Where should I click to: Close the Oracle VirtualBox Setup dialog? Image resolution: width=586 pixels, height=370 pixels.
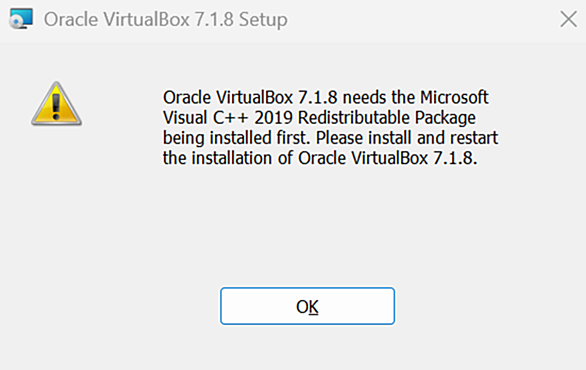(568, 19)
